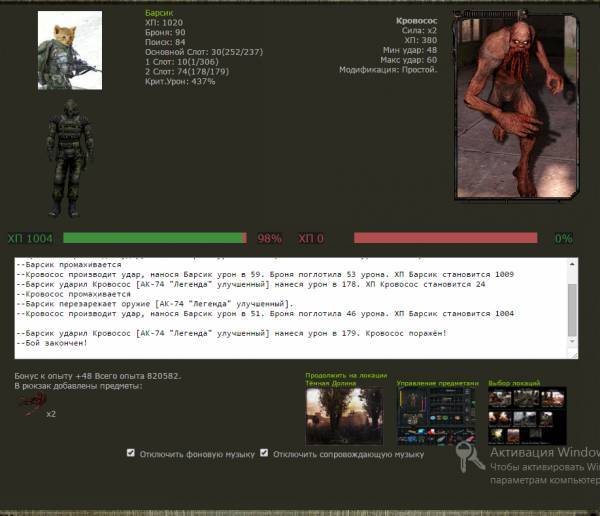Open the Тёмная Долина location thumbnail
This screenshot has width=600, height=516.
344,416
